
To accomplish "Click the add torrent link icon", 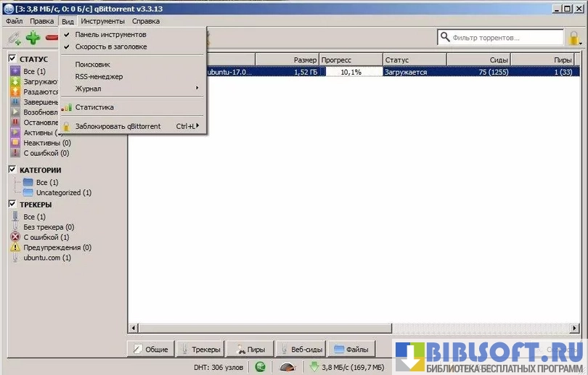I will click(x=14, y=38).
